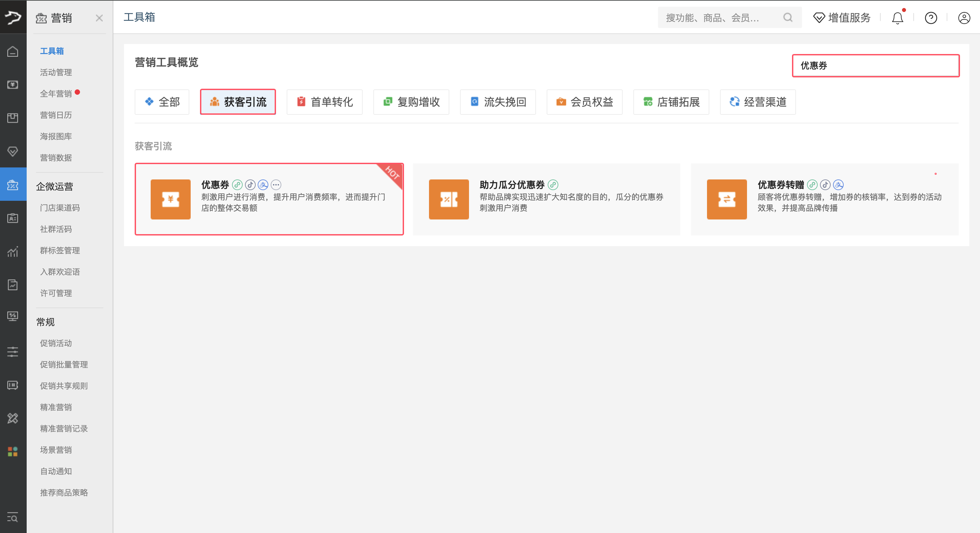Click the mini program icon beside 助力瓜分优惠券
The image size is (980, 533).
point(553,185)
